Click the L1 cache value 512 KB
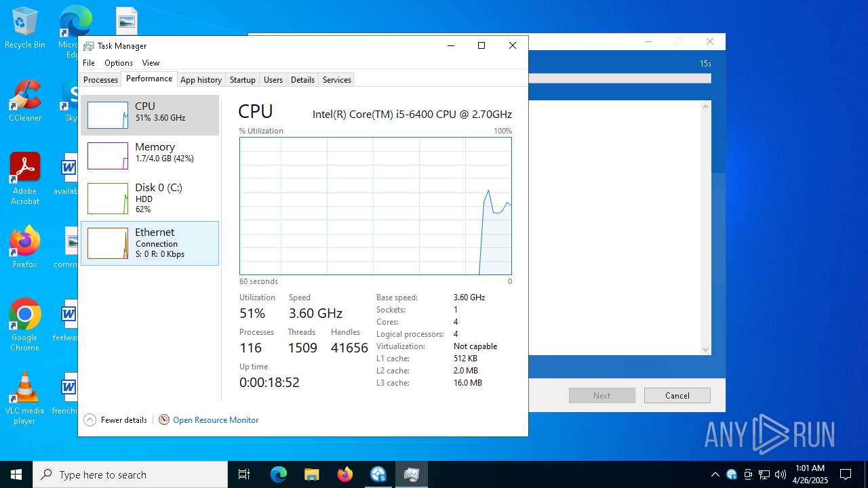Viewport: 868px width, 488px height. pyautogui.click(x=465, y=359)
